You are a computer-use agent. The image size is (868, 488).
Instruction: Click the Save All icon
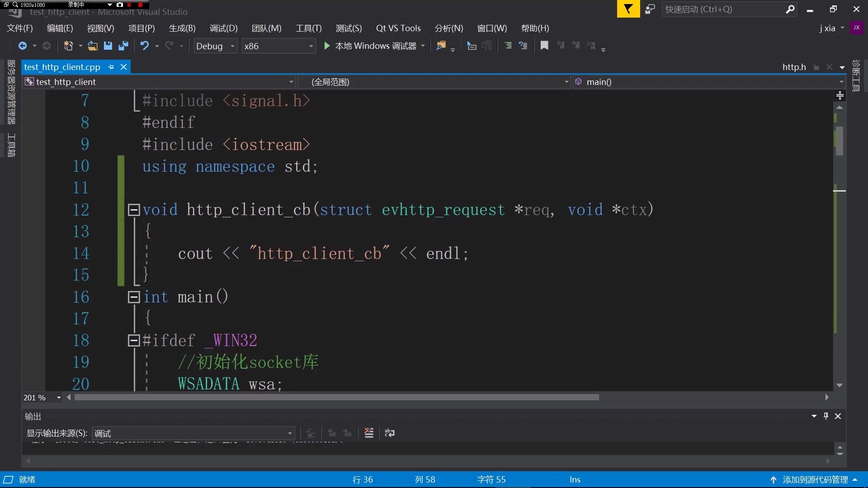[x=123, y=46]
